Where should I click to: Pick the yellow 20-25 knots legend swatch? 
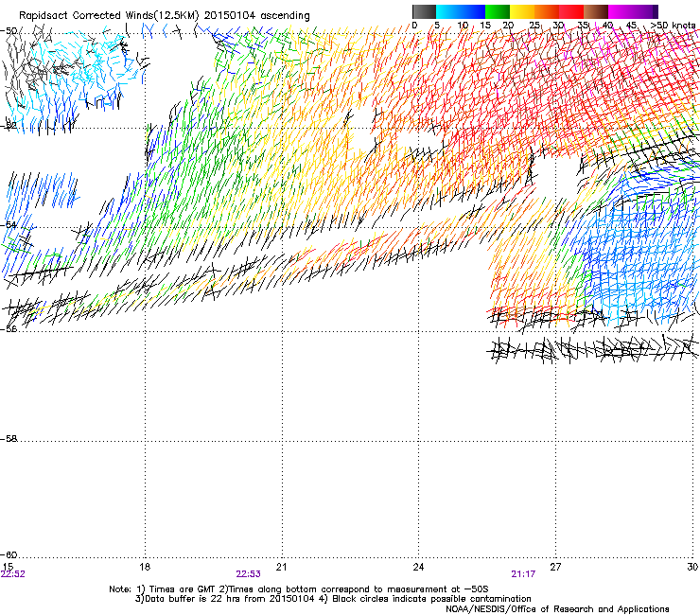[522, 11]
